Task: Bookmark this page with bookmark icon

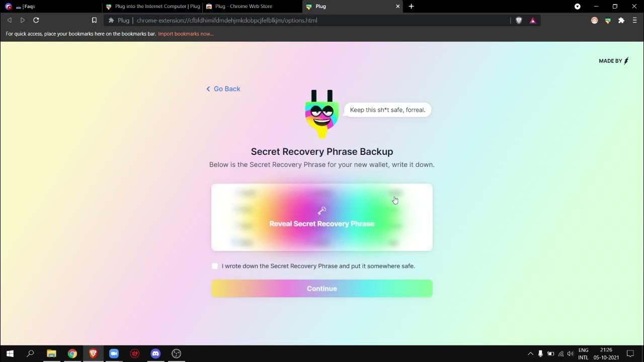Action: coord(94,20)
